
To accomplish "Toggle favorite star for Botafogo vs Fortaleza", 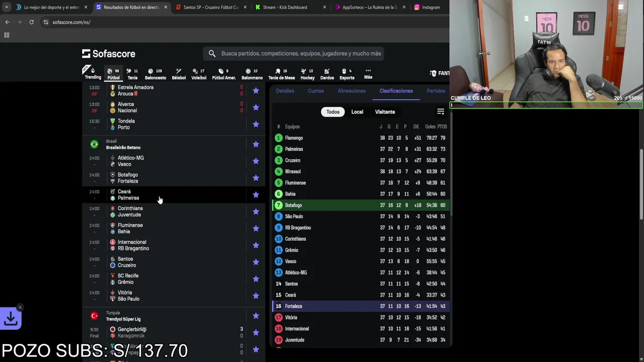I will tap(256, 178).
